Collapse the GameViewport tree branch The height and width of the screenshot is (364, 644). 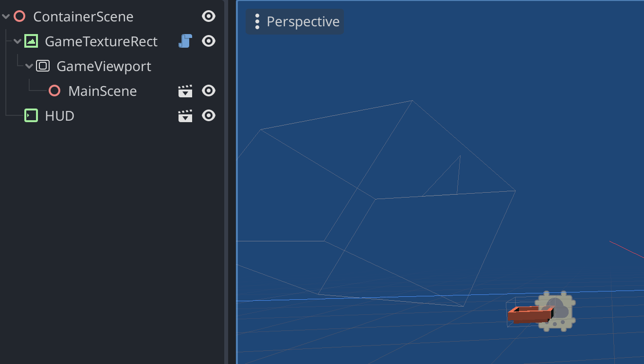coord(29,66)
